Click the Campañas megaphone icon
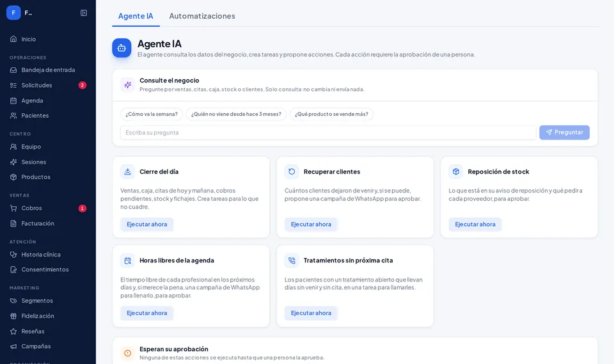The height and width of the screenshot is (364, 614). click(13, 346)
